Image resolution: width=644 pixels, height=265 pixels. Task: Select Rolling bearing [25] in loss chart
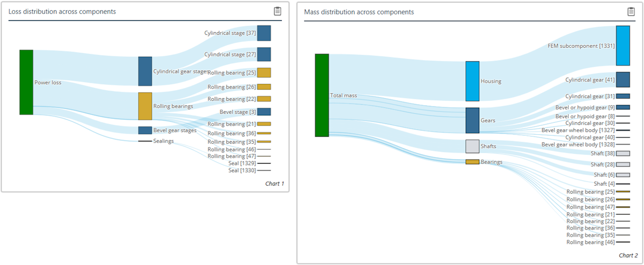(264, 72)
